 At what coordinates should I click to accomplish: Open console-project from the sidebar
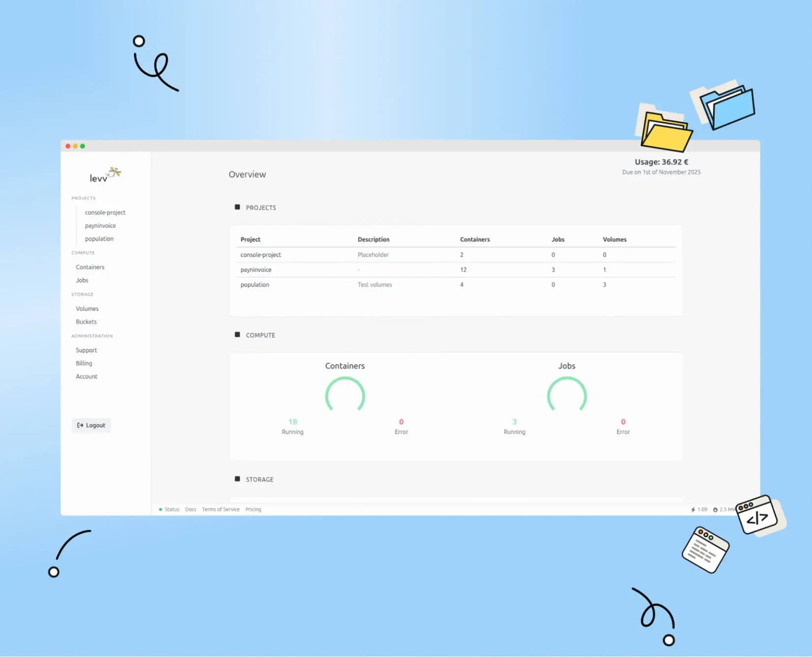point(105,213)
